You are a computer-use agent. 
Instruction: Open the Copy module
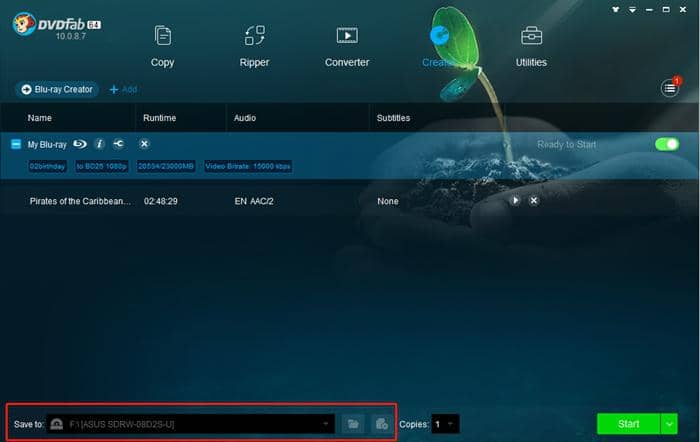[162, 46]
